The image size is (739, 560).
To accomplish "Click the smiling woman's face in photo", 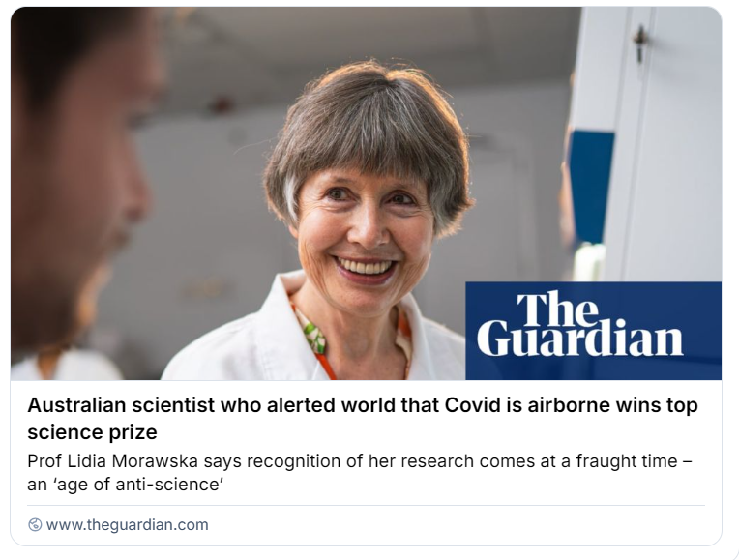I will [364, 227].
